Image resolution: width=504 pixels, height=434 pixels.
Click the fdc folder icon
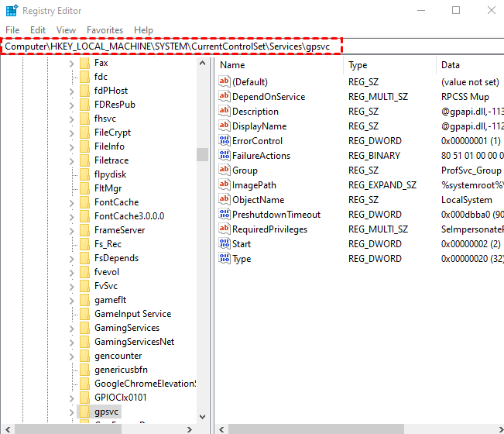coord(85,77)
